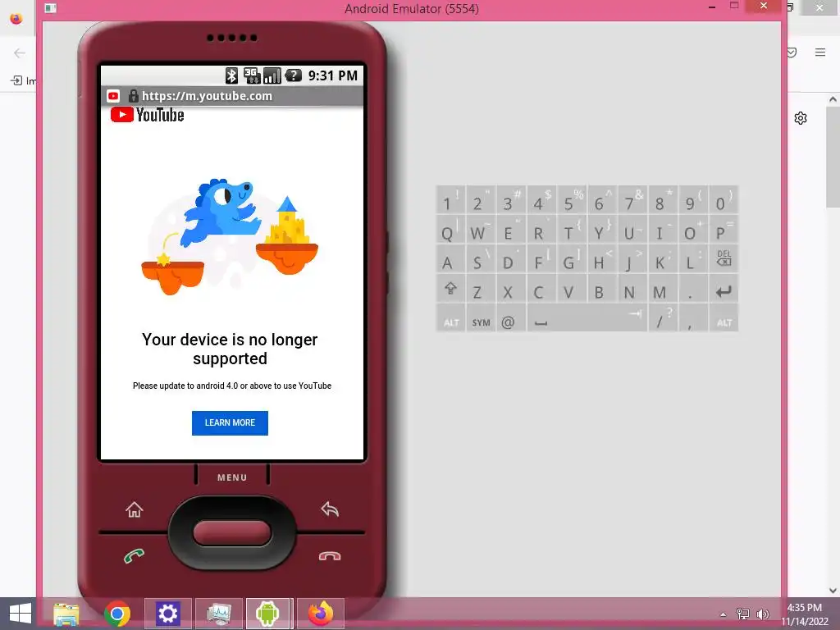Click the left ALT key

[x=450, y=319]
